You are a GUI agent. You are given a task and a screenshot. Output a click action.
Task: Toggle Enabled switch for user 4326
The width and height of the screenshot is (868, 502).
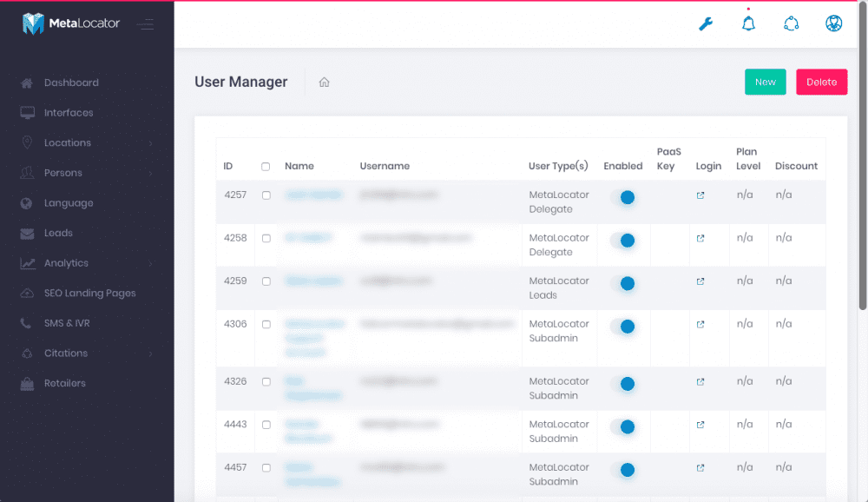pyautogui.click(x=622, y=384)
